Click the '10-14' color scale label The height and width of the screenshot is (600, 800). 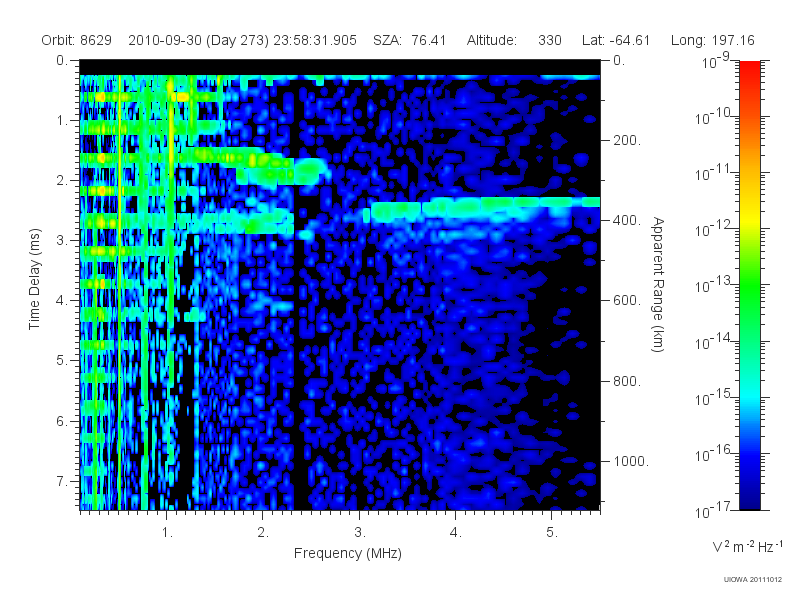click(x=715, y=342)
